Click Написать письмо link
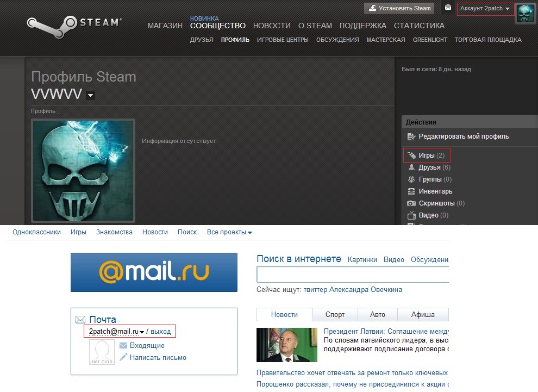 pos(158,357)
